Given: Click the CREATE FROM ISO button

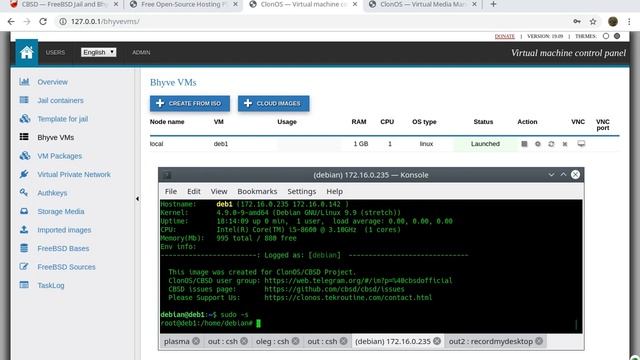Looking at the screenshot, I should pyautogui.click(x=190, y=103).
